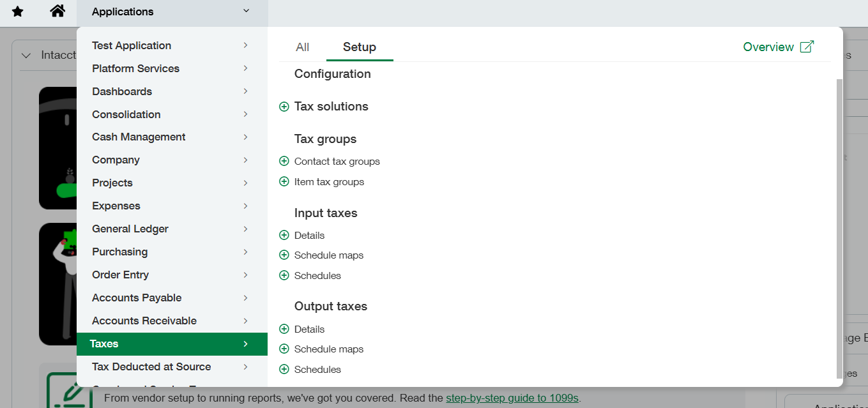Viewport: 868px width, 408px height.
Task: Open Input taxes Schedule maps link
Action: 328,255
